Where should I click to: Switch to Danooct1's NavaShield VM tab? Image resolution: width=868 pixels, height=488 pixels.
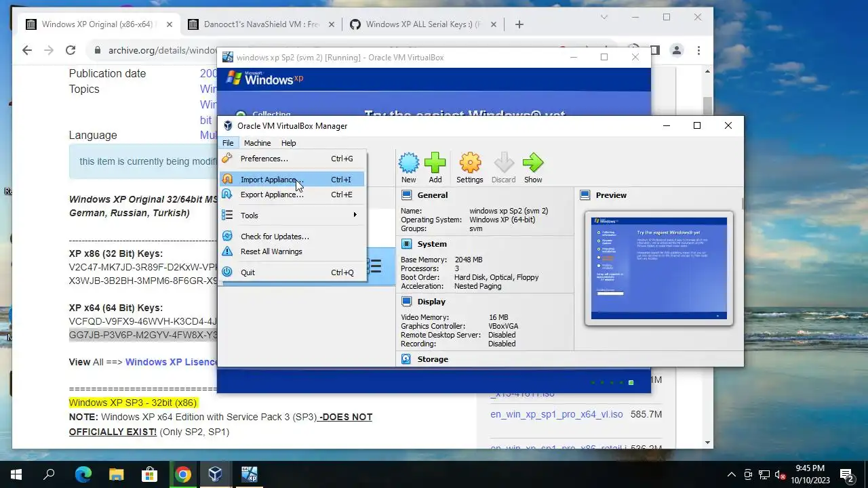tap(260, 24)
